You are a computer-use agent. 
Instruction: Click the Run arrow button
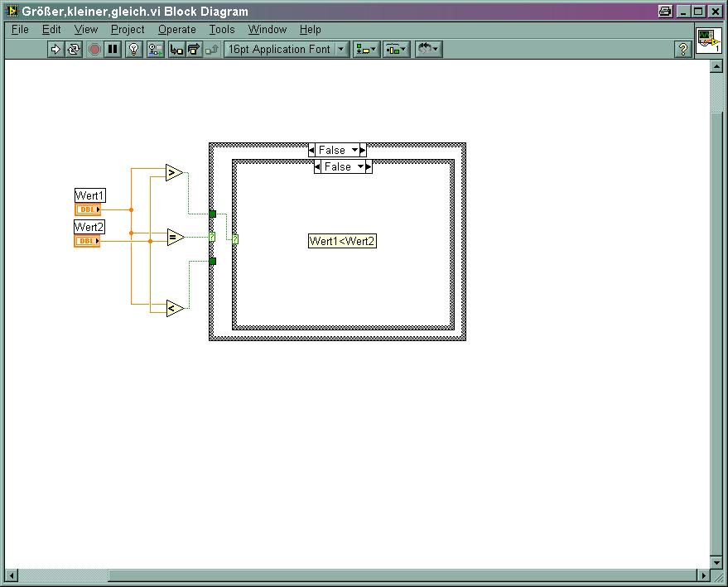(x=55, y=50)
